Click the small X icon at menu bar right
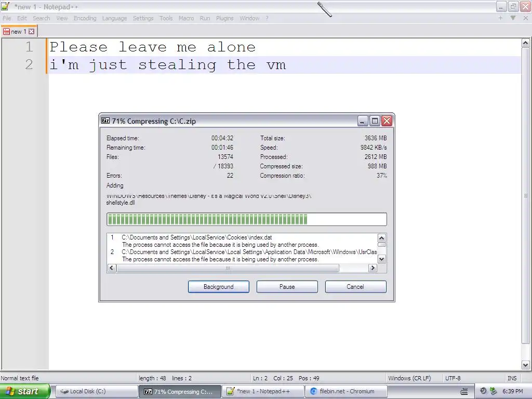 [x=526, y=18]
